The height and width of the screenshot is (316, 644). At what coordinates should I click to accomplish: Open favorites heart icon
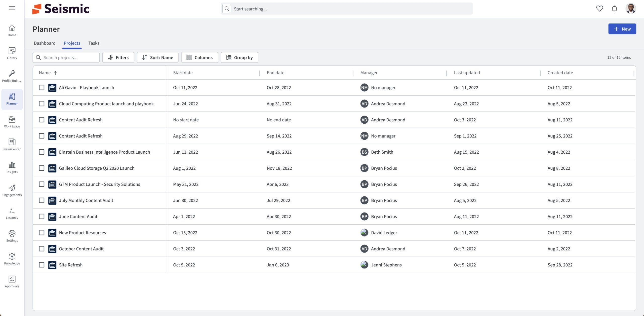click(599, 9)
